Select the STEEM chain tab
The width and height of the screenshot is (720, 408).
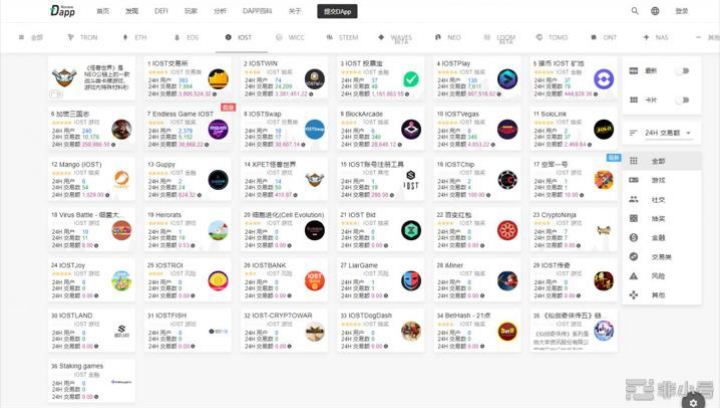pos(343,37)
